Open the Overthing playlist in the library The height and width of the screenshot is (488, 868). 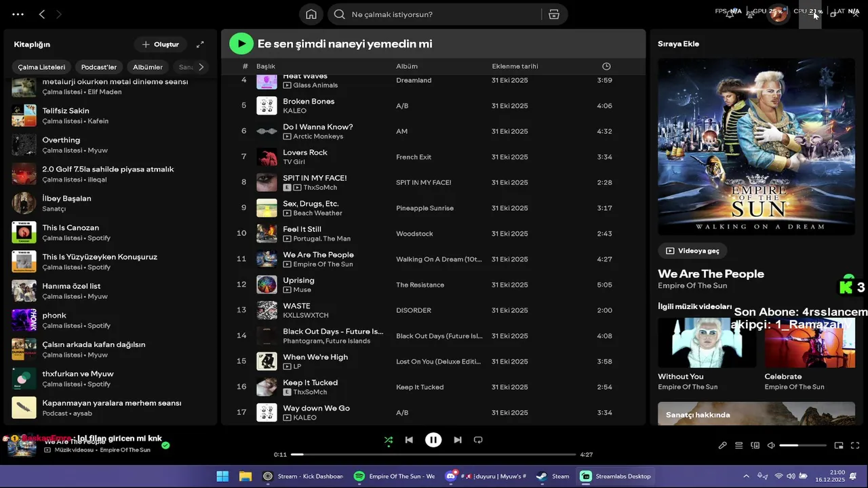(x=111, y=144)
